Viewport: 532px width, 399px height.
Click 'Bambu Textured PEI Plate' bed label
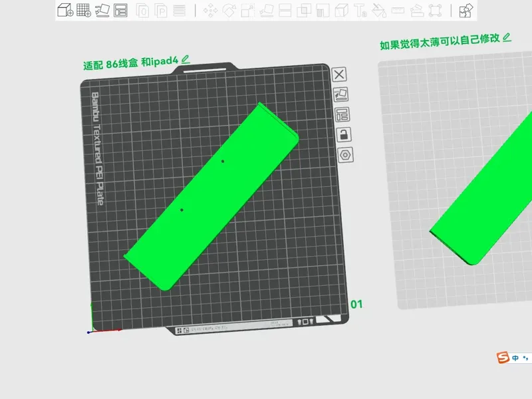coord(97,148)
